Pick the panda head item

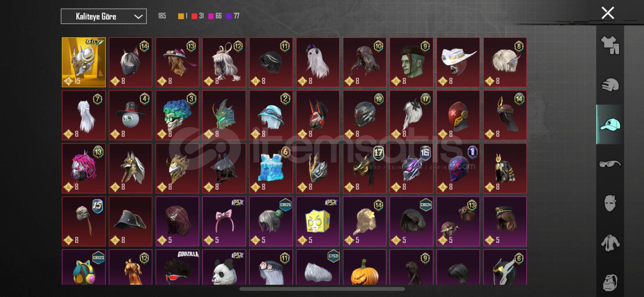click(x=224, y=267)
